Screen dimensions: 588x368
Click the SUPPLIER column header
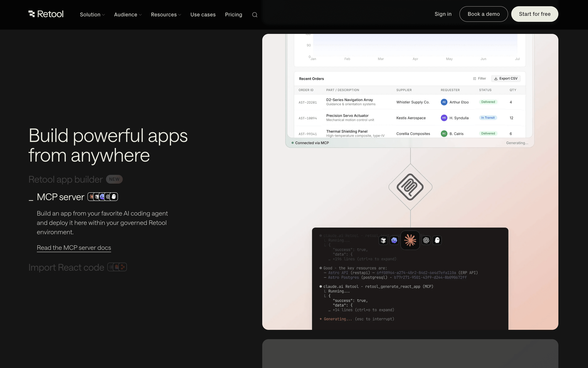point(404,90)
